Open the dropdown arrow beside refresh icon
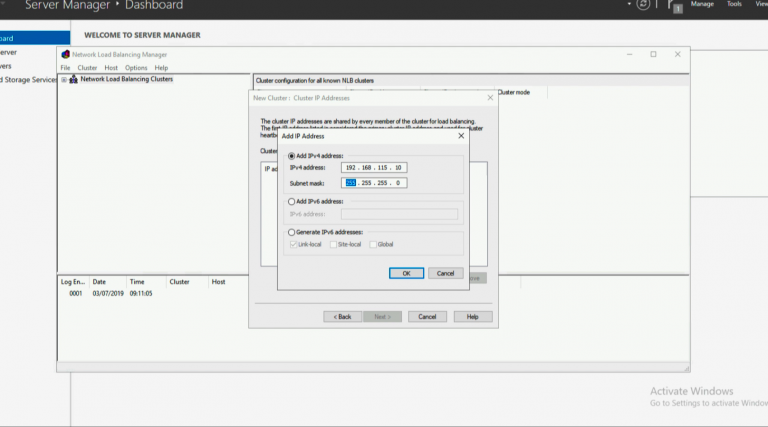Image resolution: width=768 pixels, height=427 pixels. [x=629, y=4]
